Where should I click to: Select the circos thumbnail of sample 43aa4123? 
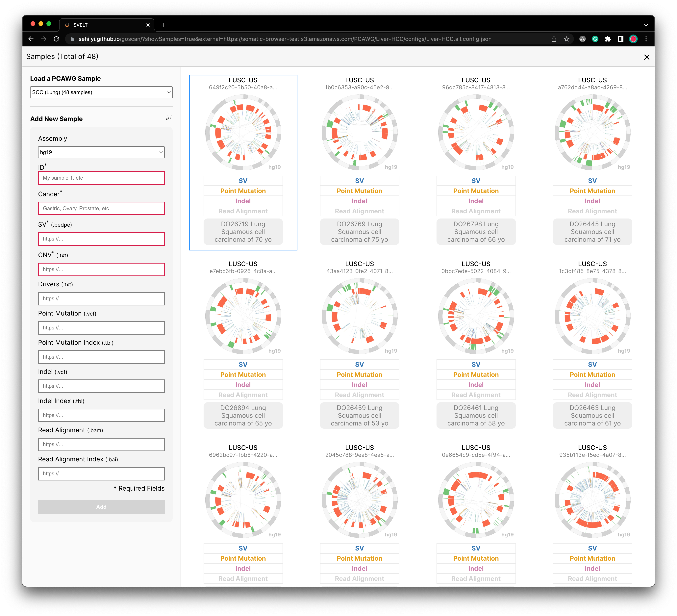(x=360, y=316)
